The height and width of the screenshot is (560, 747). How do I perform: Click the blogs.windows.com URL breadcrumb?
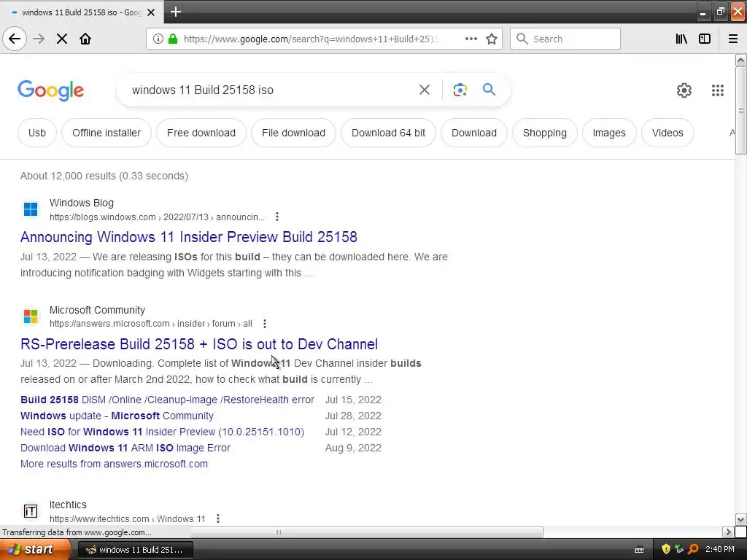tap(158, 217)
